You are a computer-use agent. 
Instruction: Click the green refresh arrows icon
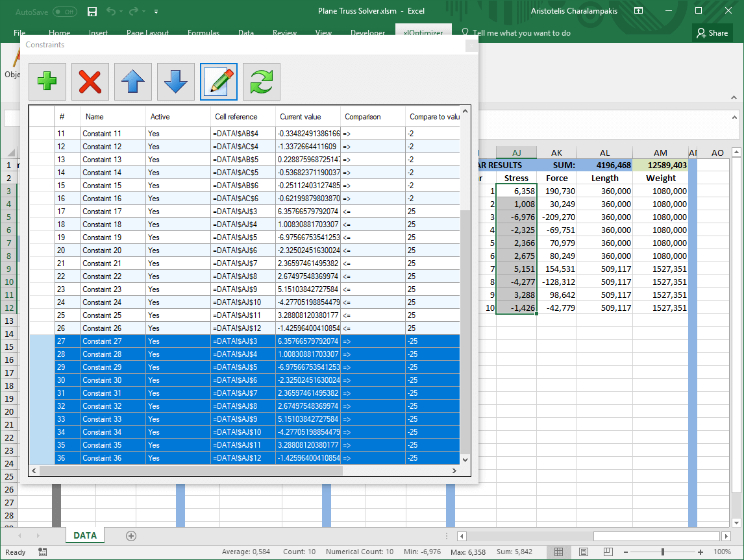262,82
